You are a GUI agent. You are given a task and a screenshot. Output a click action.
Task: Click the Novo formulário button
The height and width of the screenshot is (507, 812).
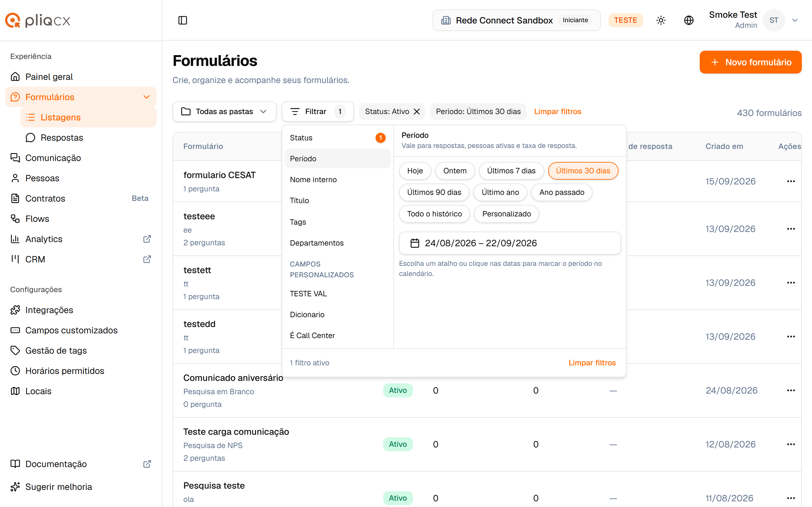click(750, 62)
